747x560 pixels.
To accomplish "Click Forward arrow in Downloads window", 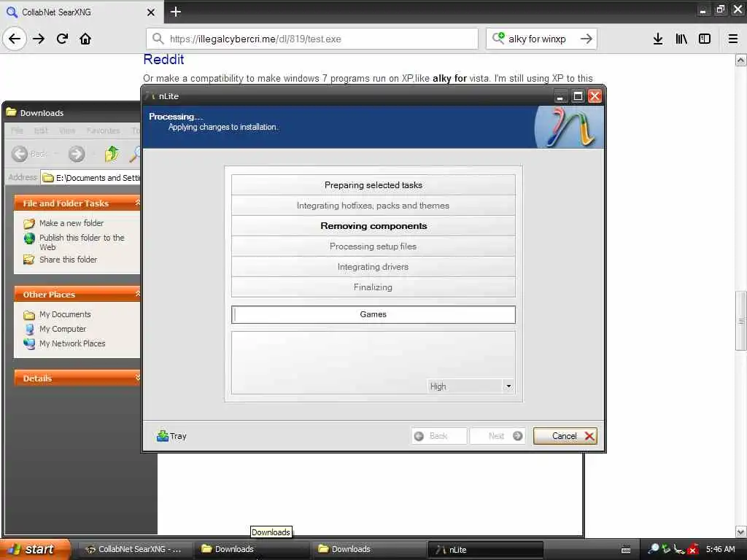I will (76, 154).
